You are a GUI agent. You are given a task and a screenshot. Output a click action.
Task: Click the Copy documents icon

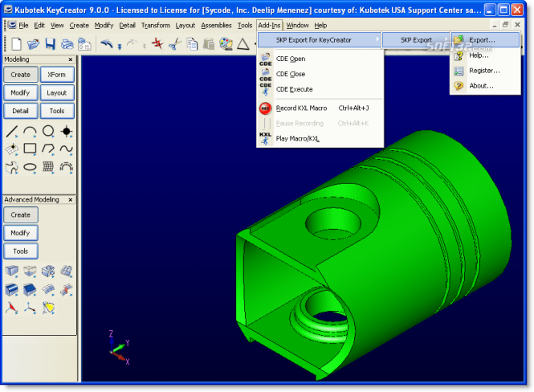coord(192,44)
